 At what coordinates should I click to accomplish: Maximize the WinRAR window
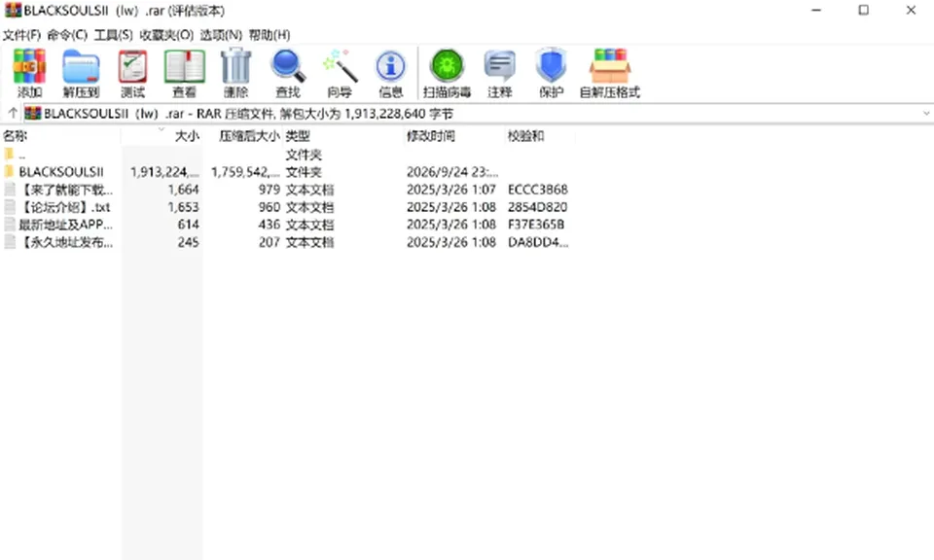864,10
